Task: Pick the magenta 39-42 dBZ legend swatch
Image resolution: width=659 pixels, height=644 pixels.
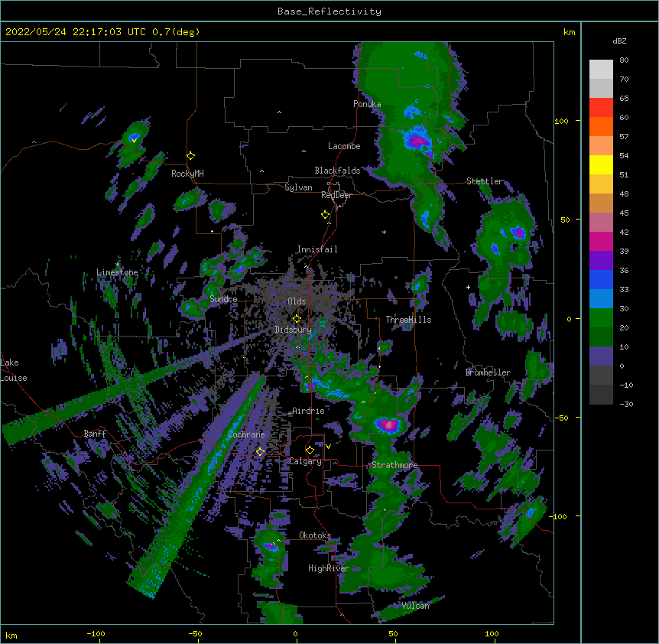Action: click(601, 242)
